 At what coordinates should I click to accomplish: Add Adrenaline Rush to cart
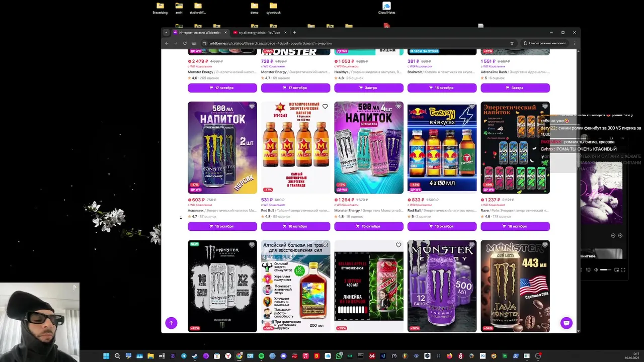pos(515,88)
